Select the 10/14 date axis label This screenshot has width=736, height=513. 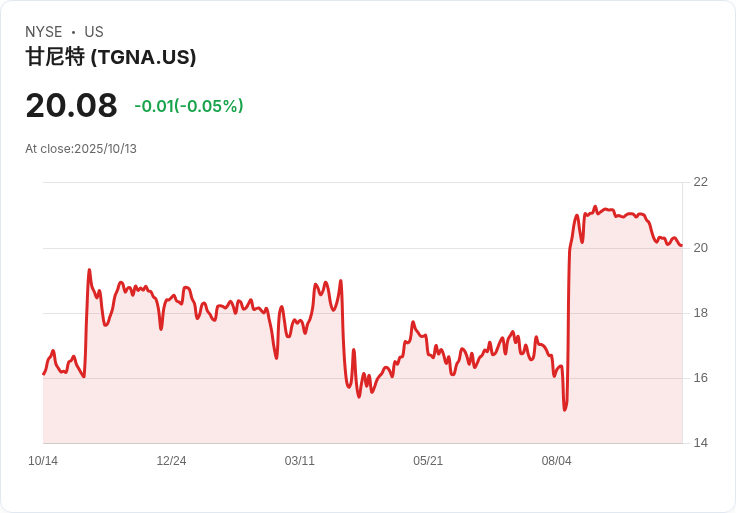tap(43, 461)
